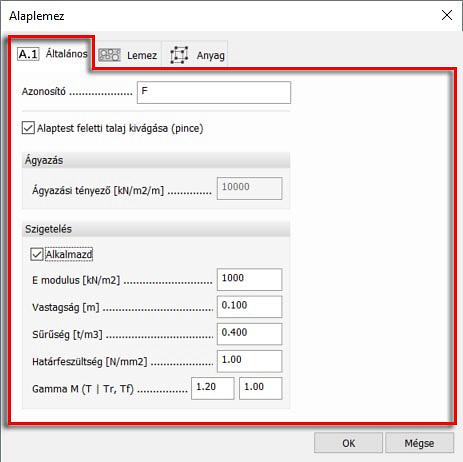Click the Vastagság thickness field

point(249,307)
